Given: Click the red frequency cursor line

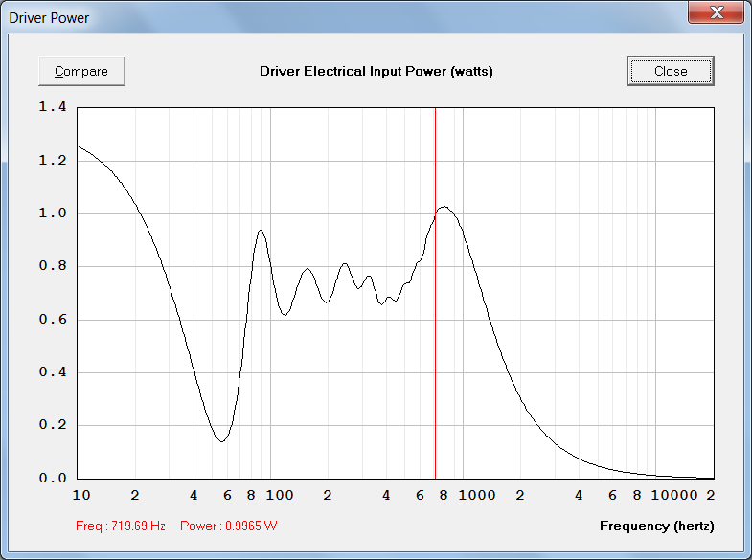Looking at the screenshot, I should 435,293.
